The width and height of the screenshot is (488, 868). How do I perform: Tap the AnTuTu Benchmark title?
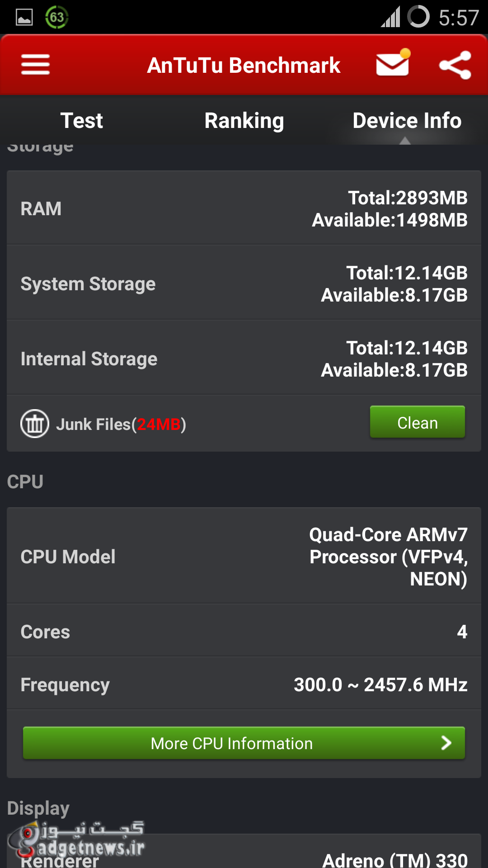pos(244,65)
